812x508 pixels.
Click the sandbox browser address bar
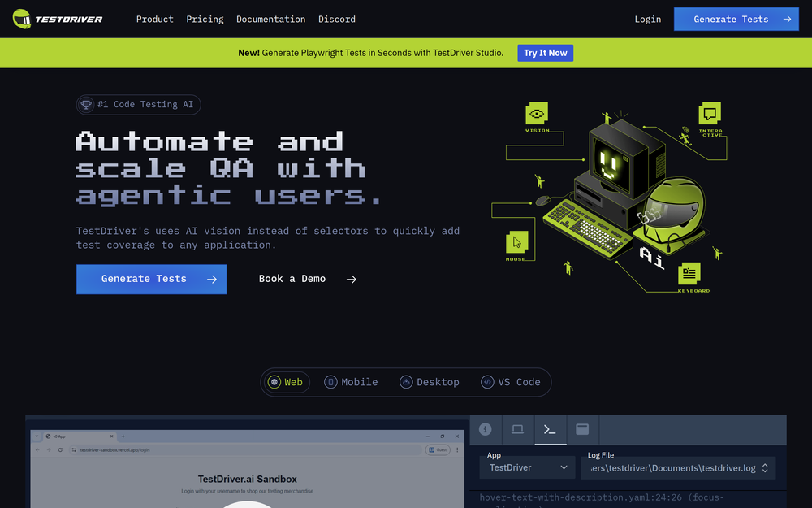click(x=245, y=450)
